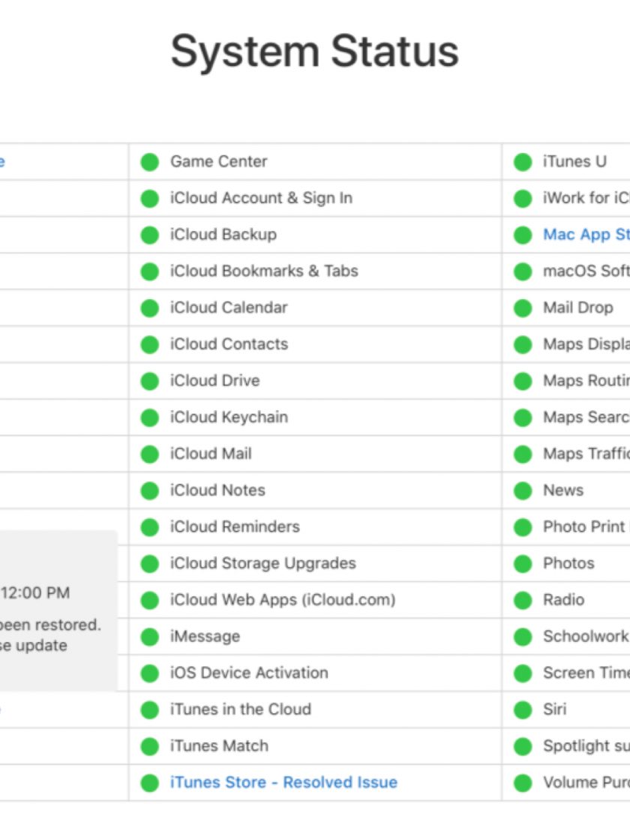Screen dimensions: 630x840
Task: Select the iOS Device Activation entry
Action: click(249, 673)
